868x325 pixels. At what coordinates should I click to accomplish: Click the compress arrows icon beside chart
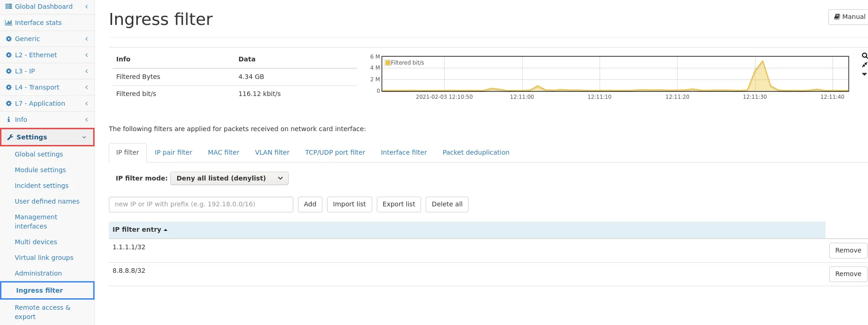(864, 65)
